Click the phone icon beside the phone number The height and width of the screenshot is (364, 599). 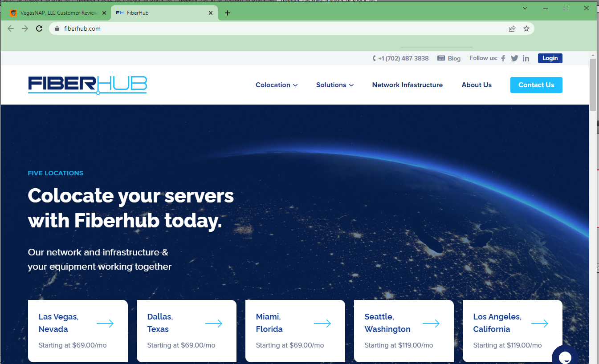point(375,58)
